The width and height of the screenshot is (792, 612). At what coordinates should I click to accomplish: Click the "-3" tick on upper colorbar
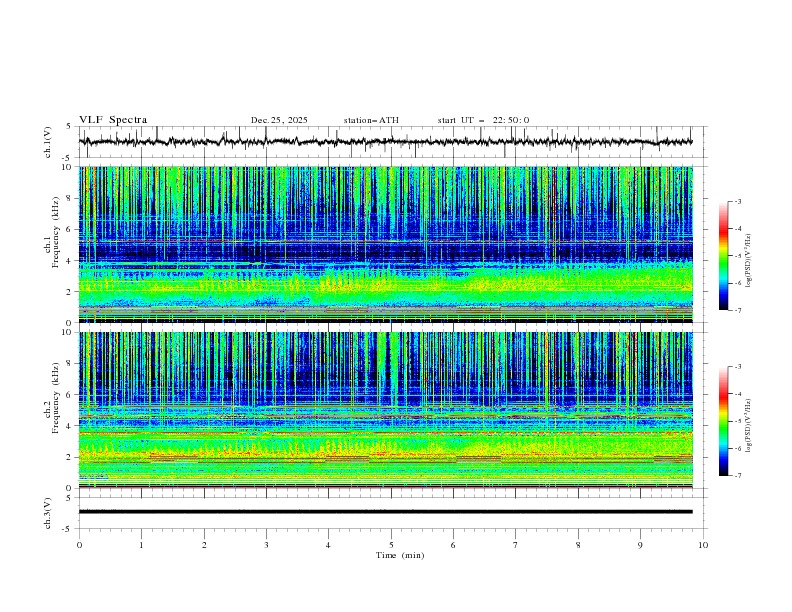(x=738, y=201)
